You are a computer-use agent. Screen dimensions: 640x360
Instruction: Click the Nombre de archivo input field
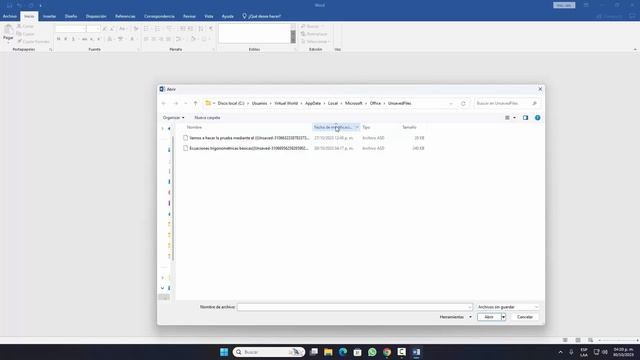pos(355,307)
